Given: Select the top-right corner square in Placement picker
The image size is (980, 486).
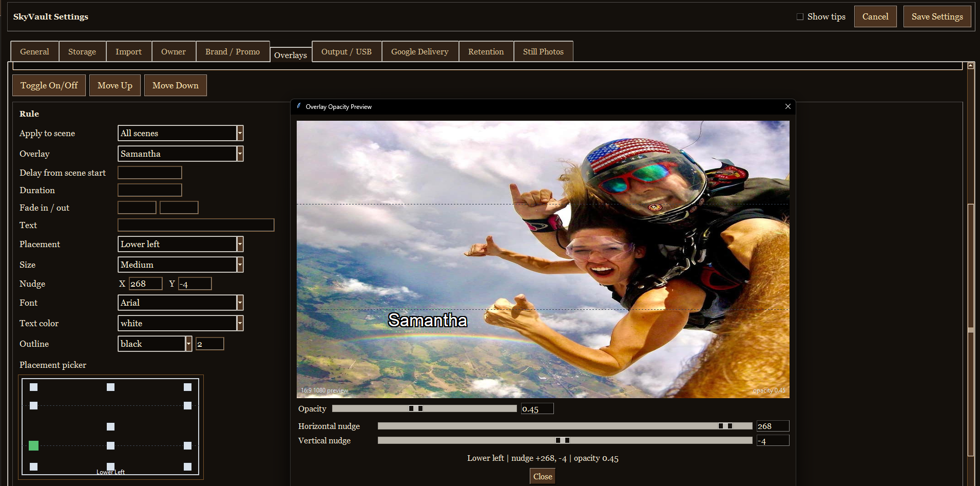Looking at the screenshot, I should [x=187, y=387].
